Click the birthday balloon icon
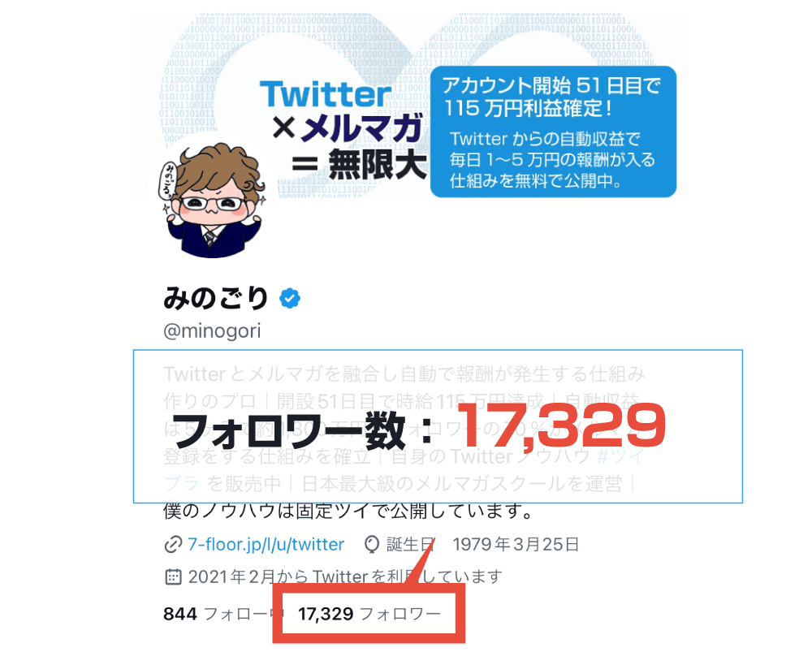812x665 pixels. click(372, 544)
